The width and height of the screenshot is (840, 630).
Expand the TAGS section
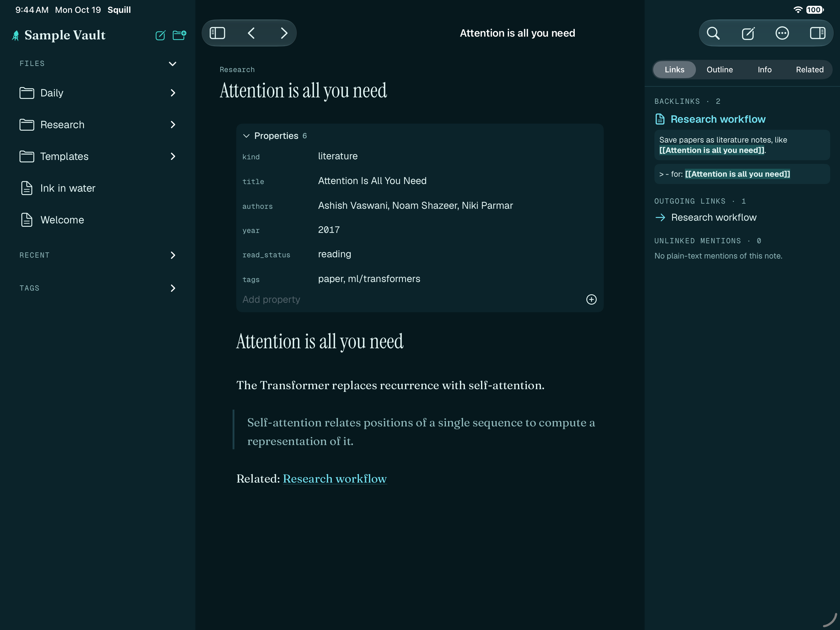pyautogui.click(x=173, y=289)
